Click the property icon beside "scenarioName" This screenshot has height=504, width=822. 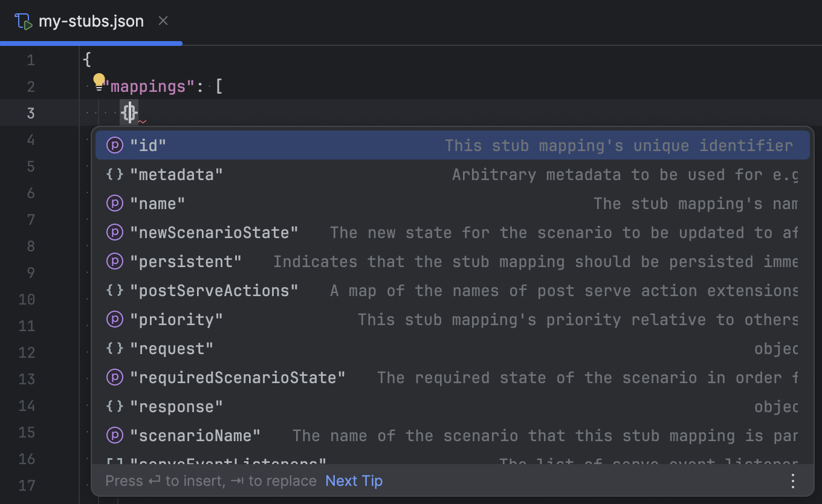tap(115, 435)
